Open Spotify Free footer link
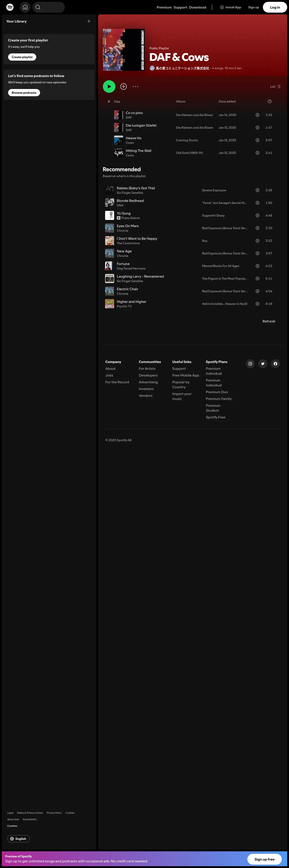The width and height of the screenshot is (289, 868). click(x=216, y=418)
